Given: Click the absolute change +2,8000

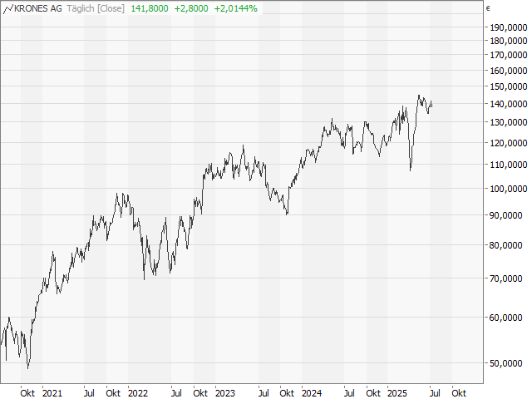Looking at the screenshot, I should (x=191, y=8).
